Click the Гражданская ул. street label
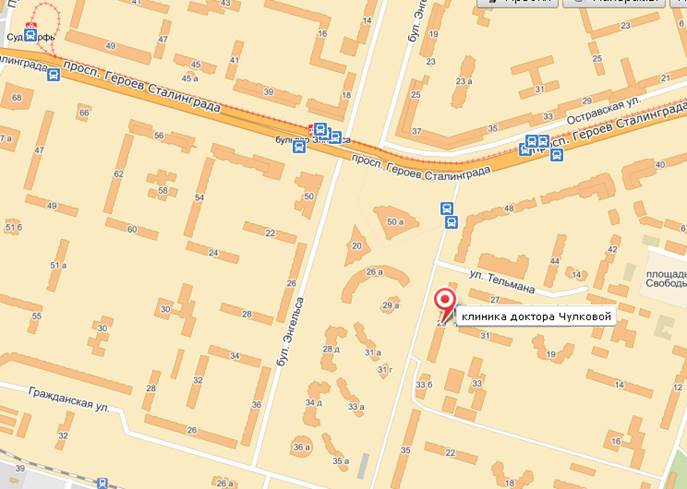Screen dimensions: 687x489 pos(69,398)
